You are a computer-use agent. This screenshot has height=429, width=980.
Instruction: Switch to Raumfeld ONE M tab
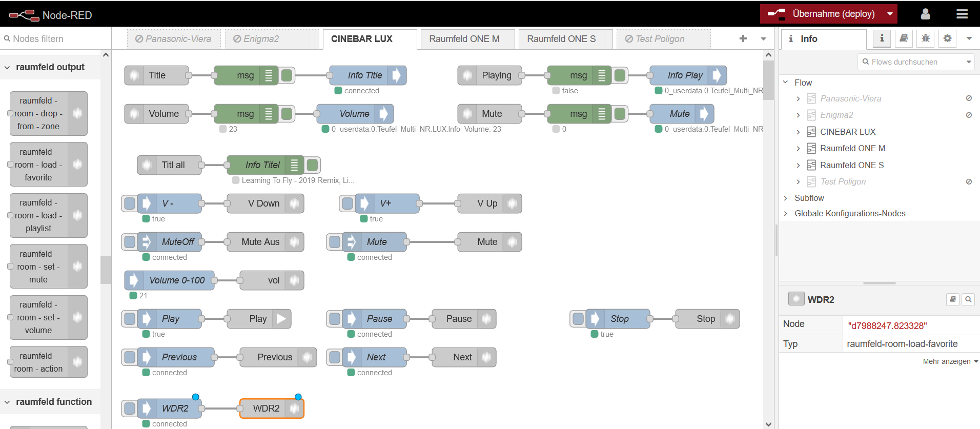[x=468, y=39]
